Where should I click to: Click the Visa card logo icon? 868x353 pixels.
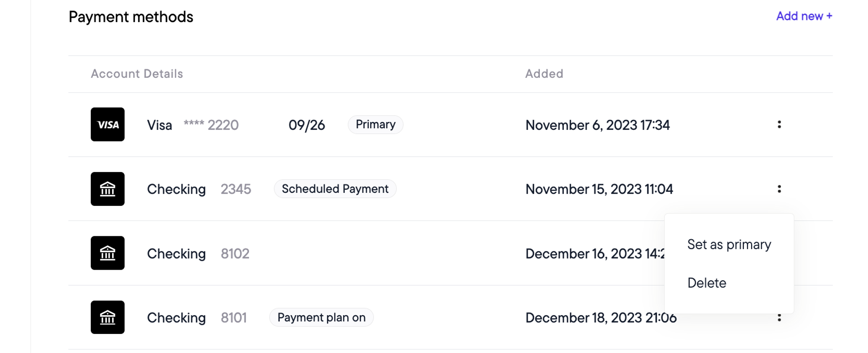[x=108, y=125]
